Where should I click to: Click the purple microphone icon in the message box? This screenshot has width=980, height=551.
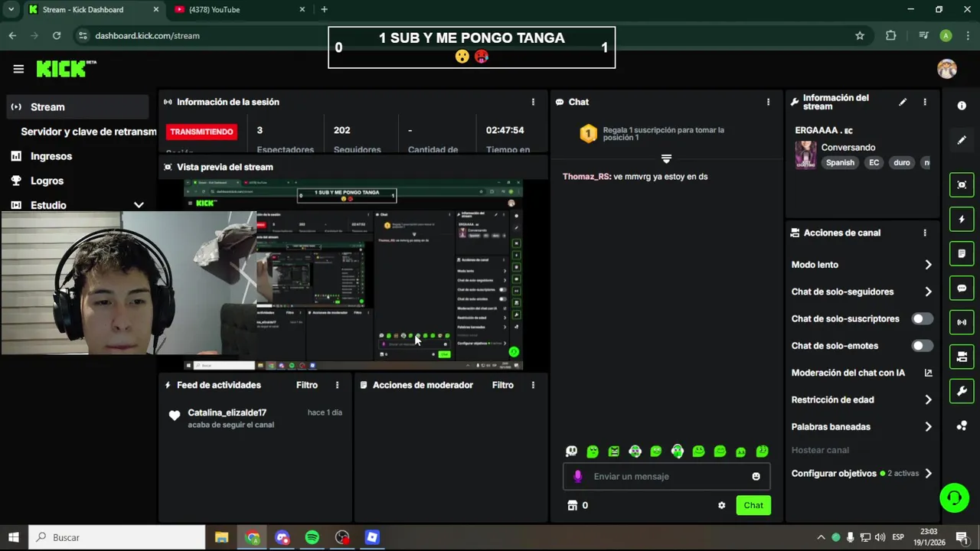tap(577, 476)
